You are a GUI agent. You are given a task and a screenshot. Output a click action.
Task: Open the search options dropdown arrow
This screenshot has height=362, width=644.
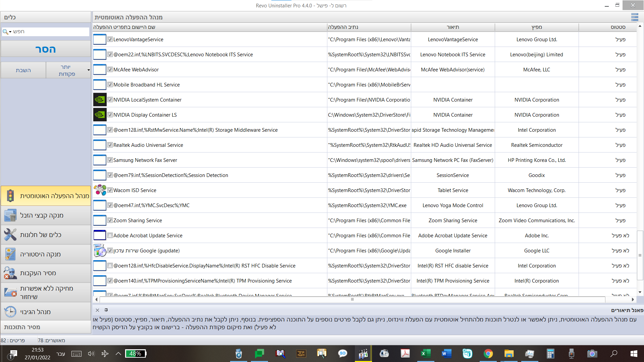coord(10,32)
